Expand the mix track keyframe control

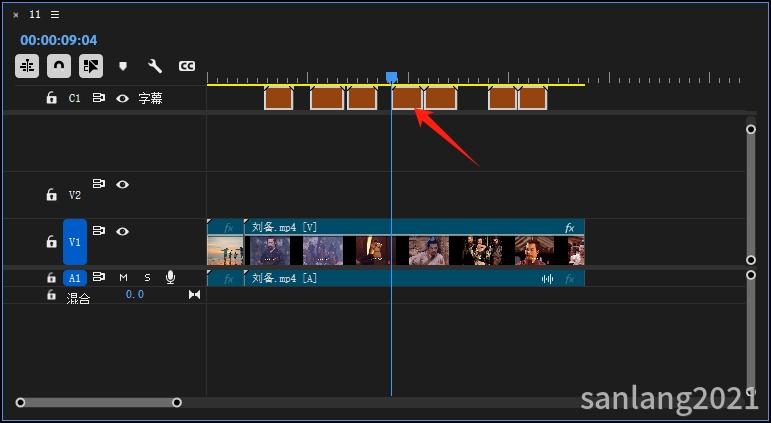[x=194, y=295]
